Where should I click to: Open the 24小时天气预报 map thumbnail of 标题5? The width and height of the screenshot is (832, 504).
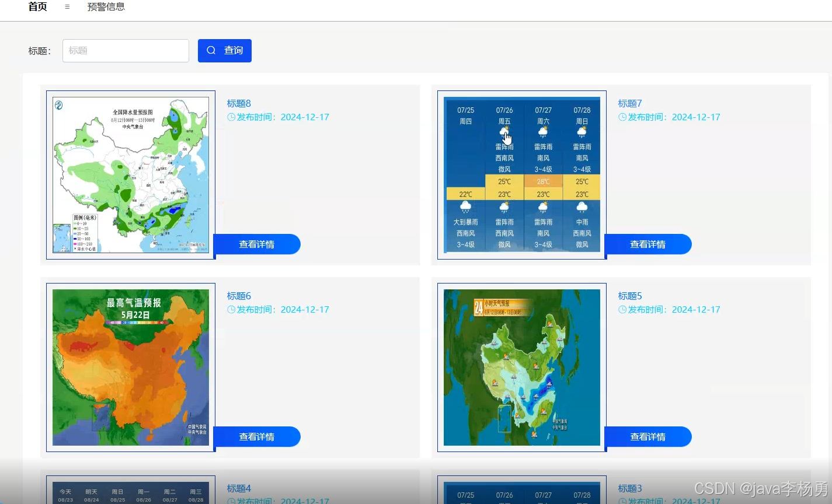(x=522, y=367)
